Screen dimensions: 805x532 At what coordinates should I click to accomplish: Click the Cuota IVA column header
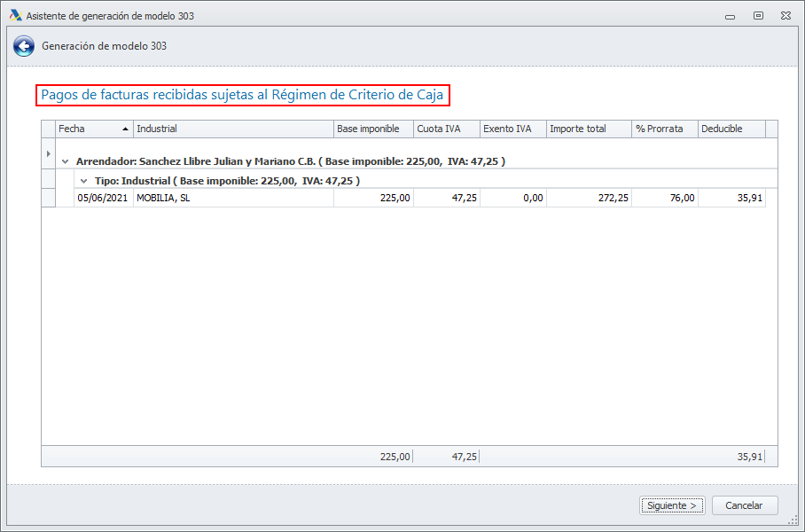click(x=447, y=129)
